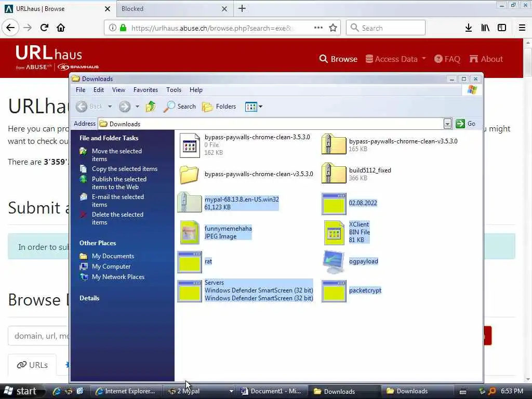Screen dimensions: 532x399
Task: Click the browser reload page icon
Action: point(44,28)
